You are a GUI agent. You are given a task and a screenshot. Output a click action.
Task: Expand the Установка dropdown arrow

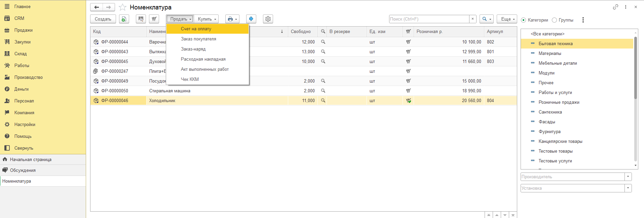(628, 188)
